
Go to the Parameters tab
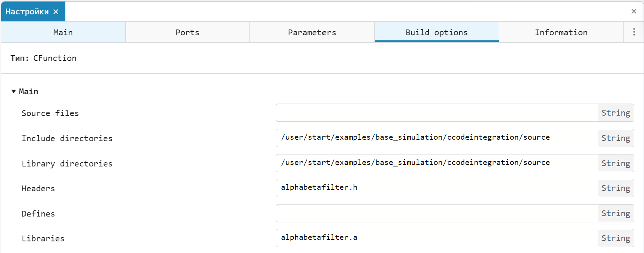[312, 33]
